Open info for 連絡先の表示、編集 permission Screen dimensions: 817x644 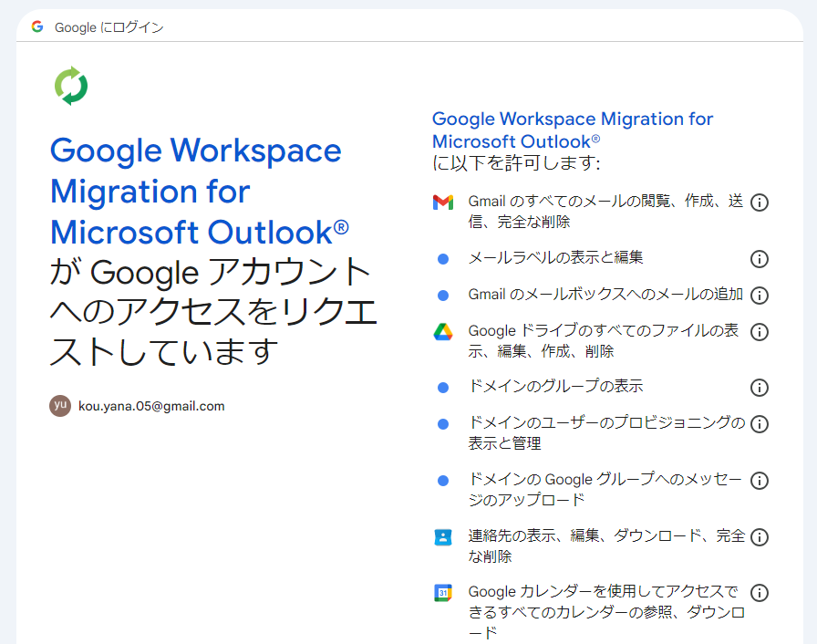[760, 536]
